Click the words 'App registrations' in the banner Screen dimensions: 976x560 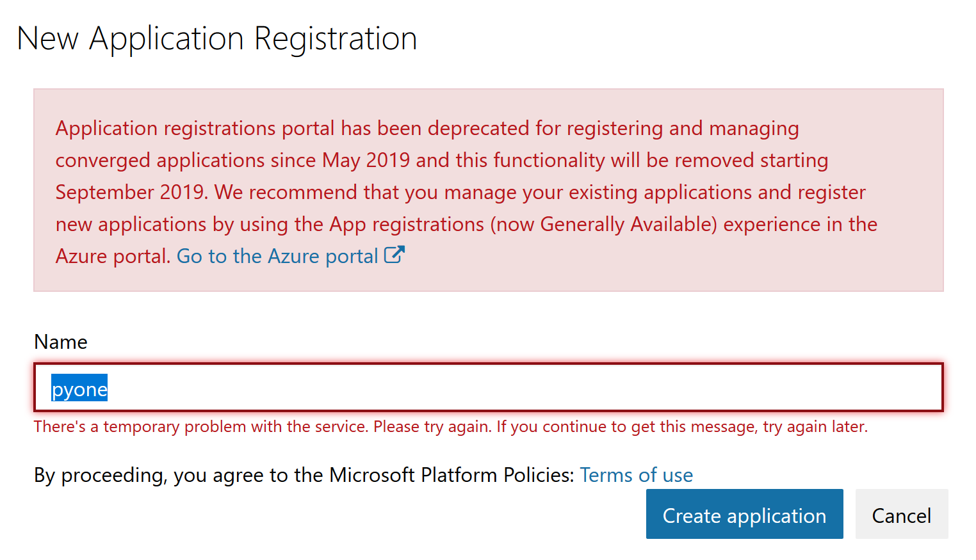click(407, 225)
